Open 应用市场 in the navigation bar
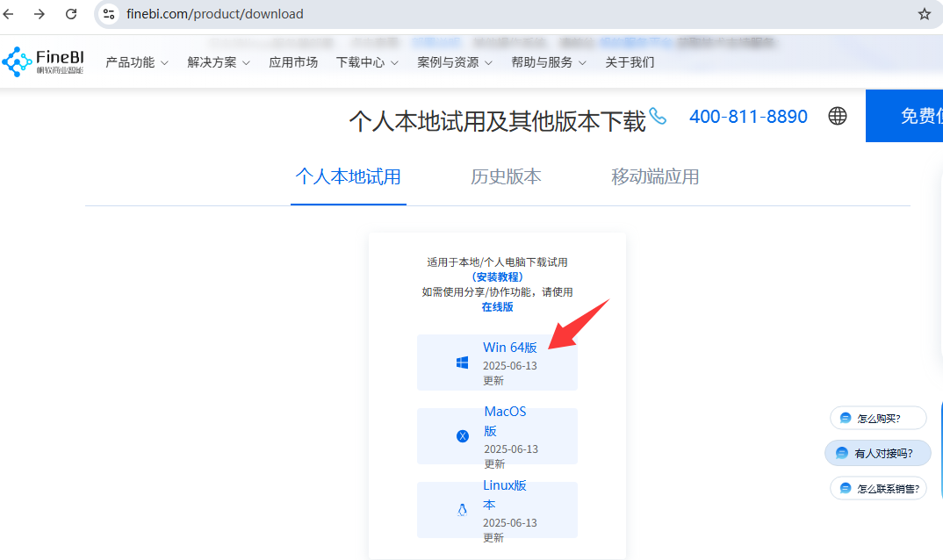Screen dimensions: 943x560 293,62
